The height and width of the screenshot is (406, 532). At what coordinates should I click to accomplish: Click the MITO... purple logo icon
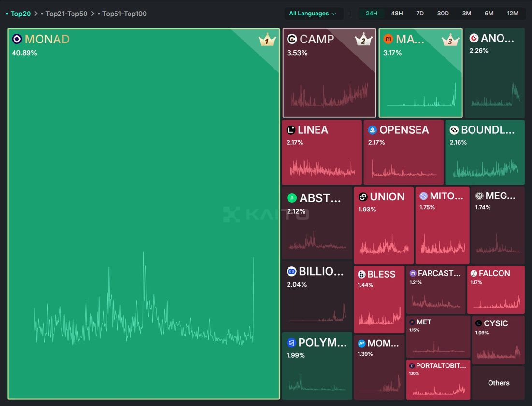point(423,196)
